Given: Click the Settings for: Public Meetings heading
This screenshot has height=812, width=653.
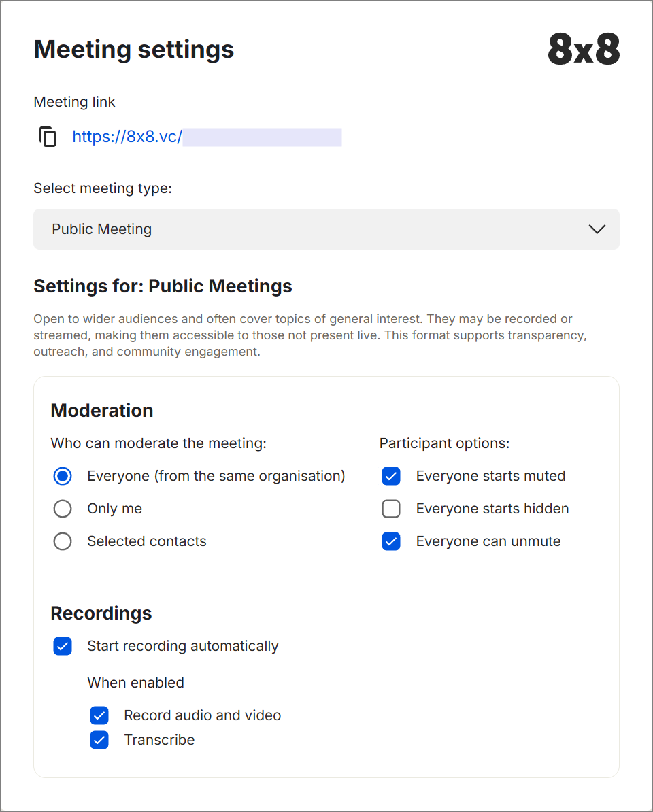Looking at the screenshot, I should tap(163, 286).
